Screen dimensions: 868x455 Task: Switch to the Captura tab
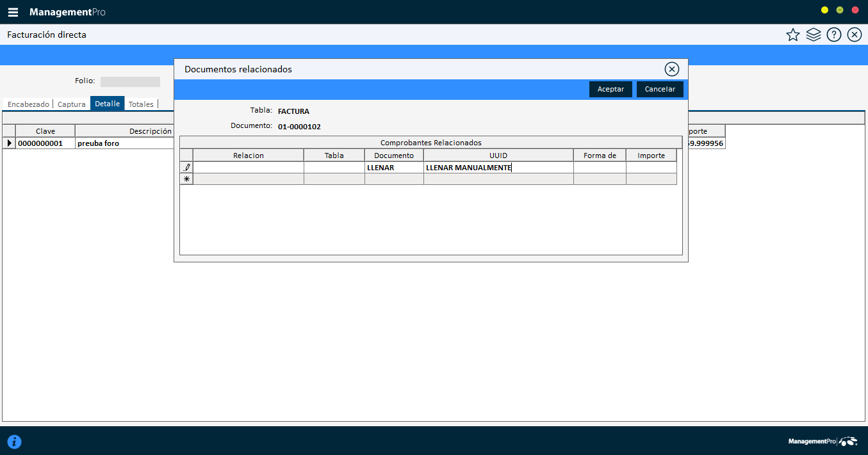[71, 104]
